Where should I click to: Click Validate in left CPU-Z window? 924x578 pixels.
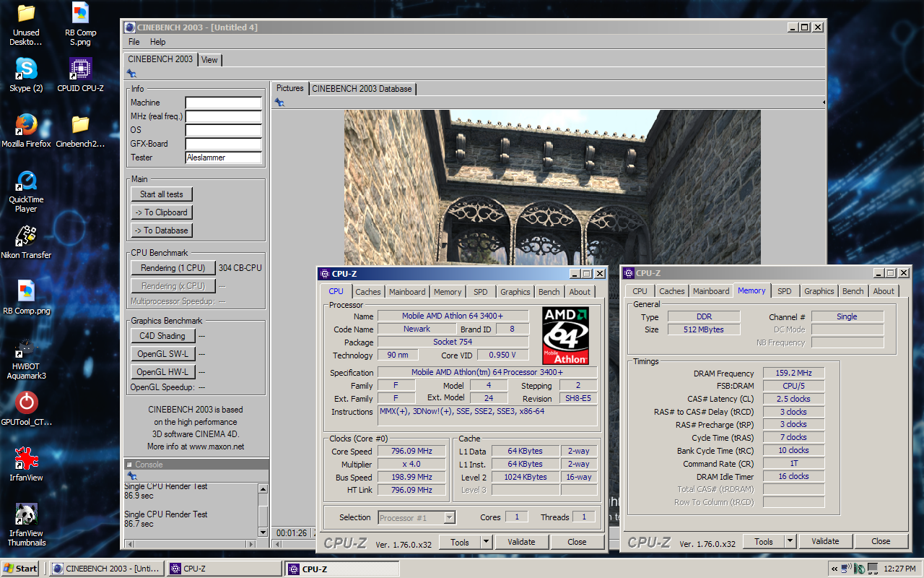[x=521, y=542]
